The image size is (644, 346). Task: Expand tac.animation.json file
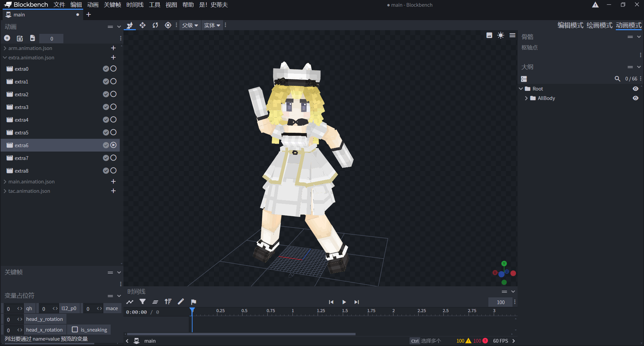click(5, 191)
